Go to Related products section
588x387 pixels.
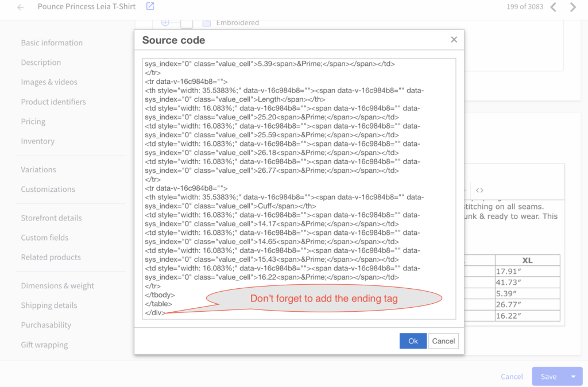[51, 257]
